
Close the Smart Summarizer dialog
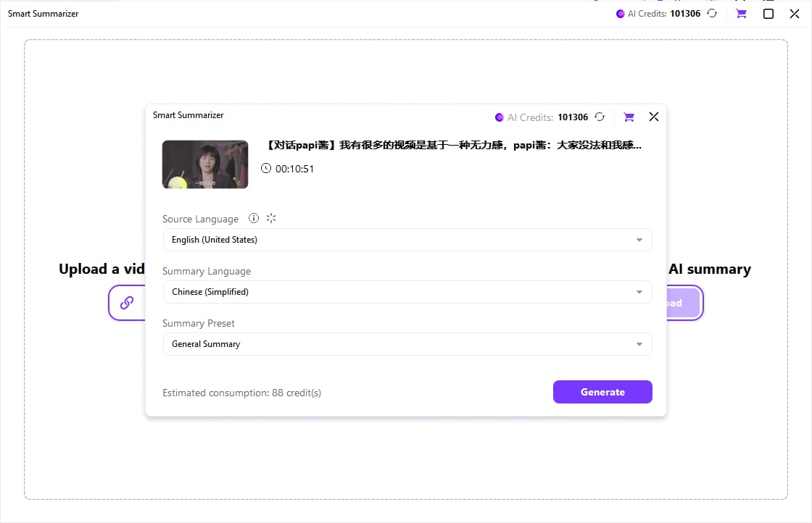[654, 117]
